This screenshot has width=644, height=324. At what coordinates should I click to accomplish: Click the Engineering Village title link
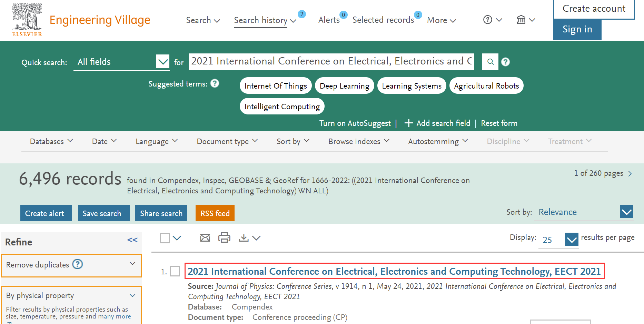[x=100, y=20]
